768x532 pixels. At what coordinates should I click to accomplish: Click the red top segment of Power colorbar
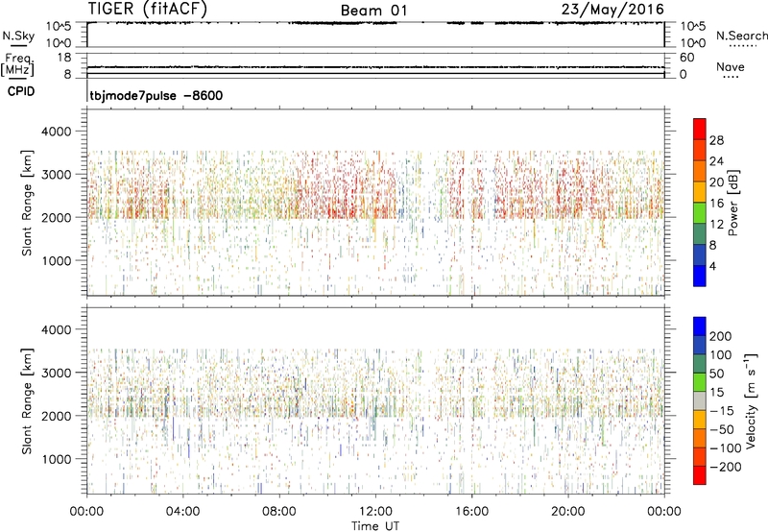(x=700, y=130)
